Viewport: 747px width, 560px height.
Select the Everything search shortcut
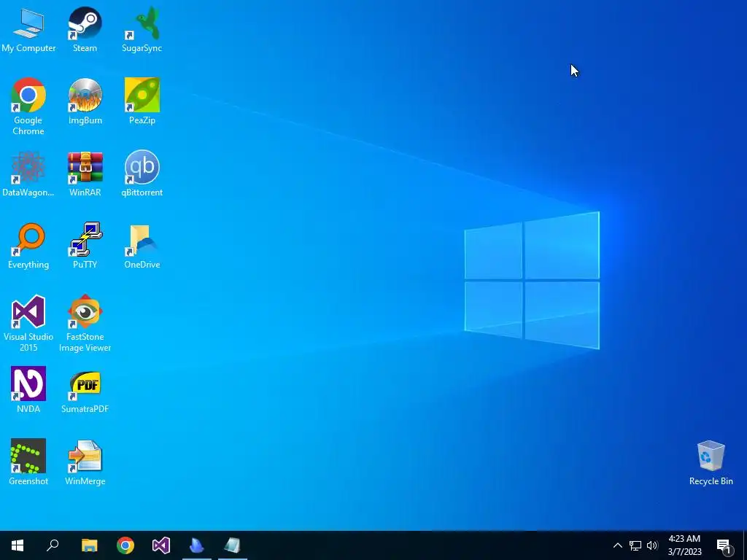[28, 246]
